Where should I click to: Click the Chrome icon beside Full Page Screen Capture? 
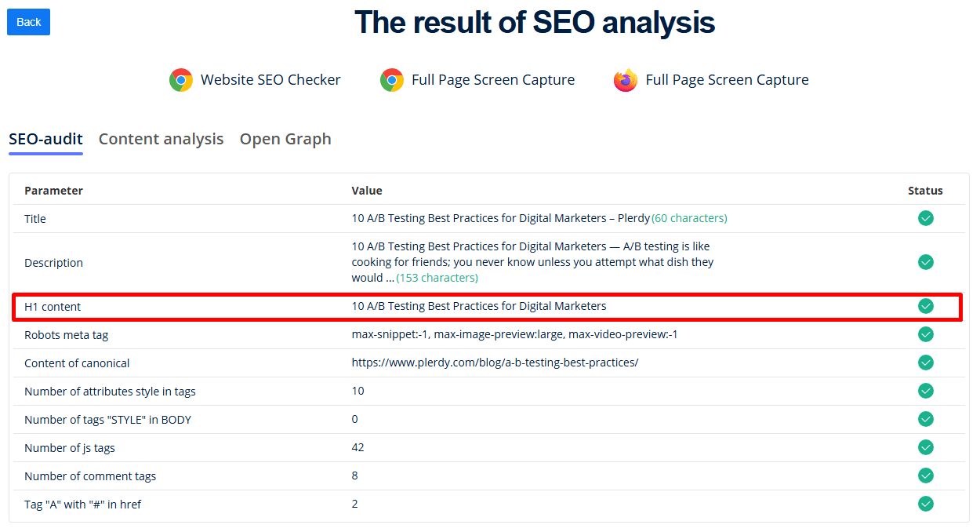click(392, 80)
